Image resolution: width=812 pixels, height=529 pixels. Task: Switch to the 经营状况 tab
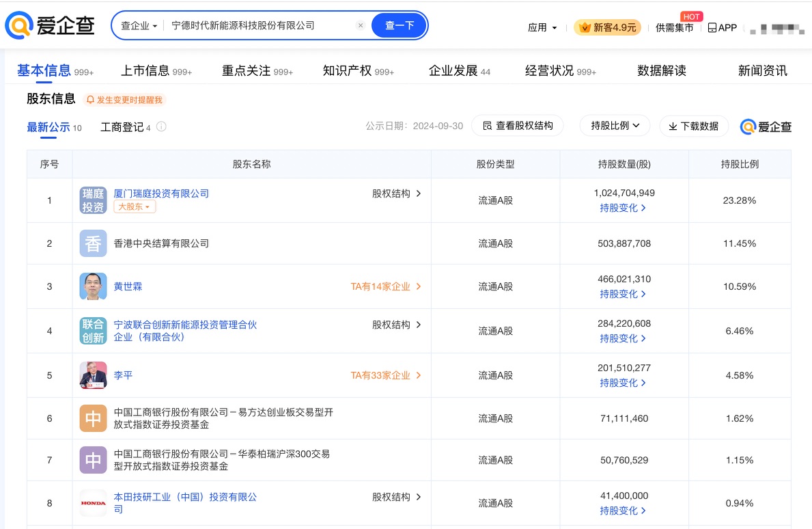pos(560,70)
